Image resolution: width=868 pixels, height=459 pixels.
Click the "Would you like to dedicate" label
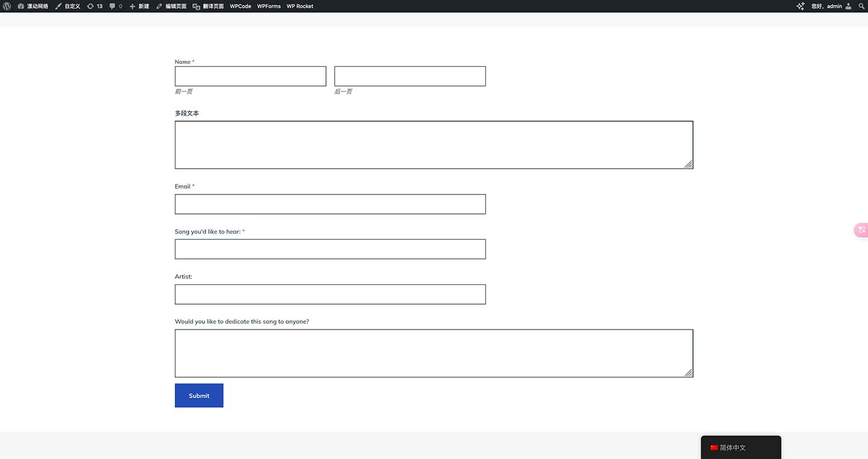[x=242, y=322]
